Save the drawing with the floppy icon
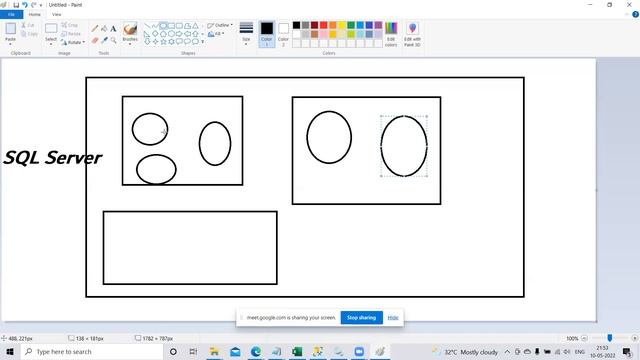 click(16, 5)
